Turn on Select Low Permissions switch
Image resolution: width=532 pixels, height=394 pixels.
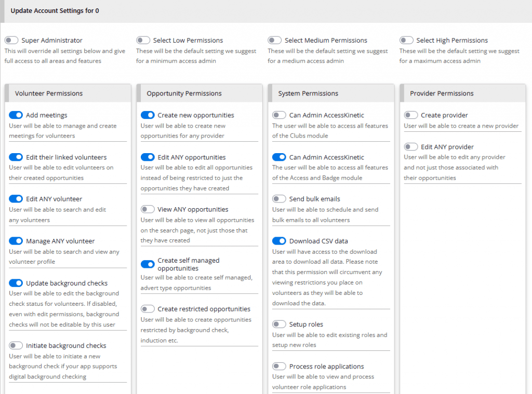[x=143, y=40]
